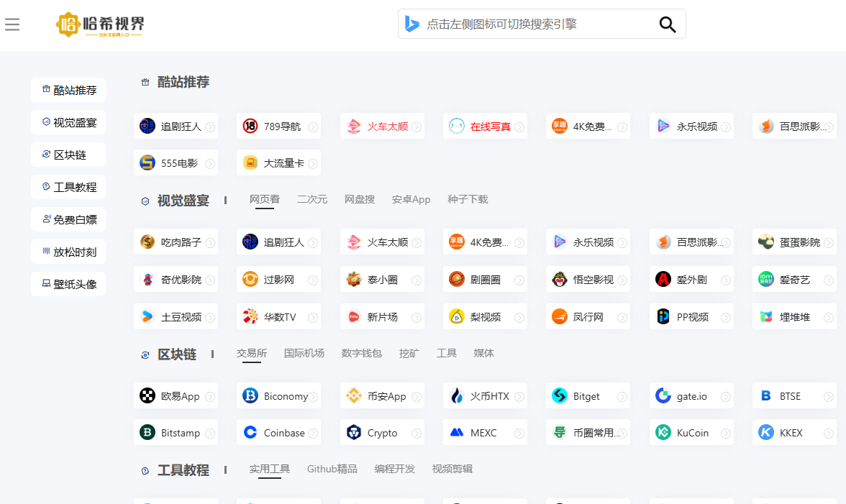Open the 在线写真 link
This screenshot has height=504, width=846.
click(490, 127)
